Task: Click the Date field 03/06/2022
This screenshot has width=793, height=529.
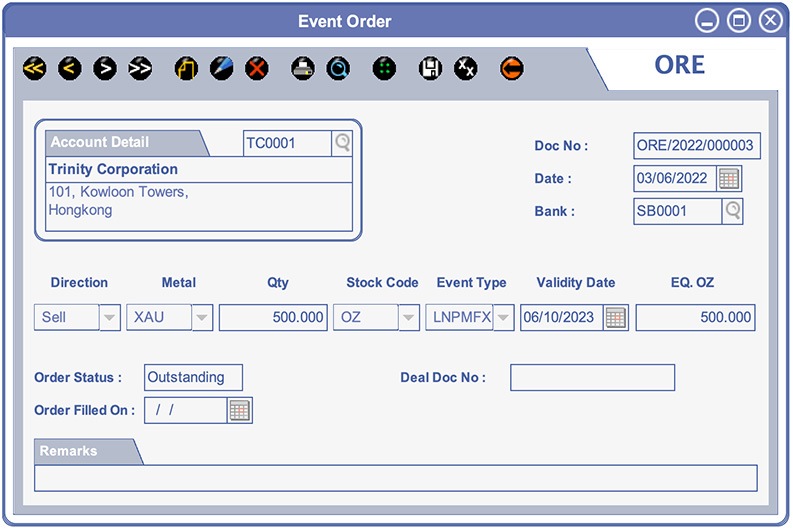Action: coord(675,179)
